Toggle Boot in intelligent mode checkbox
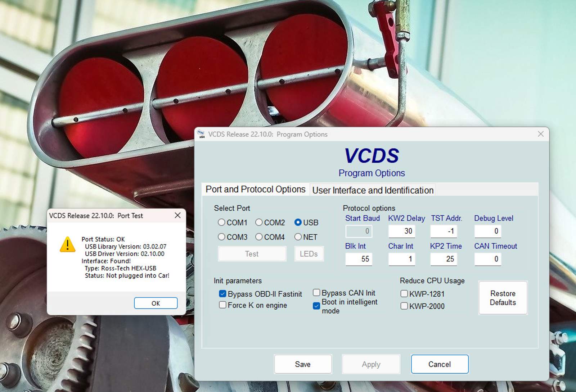 pyautogui.click(x=316, y=306)
